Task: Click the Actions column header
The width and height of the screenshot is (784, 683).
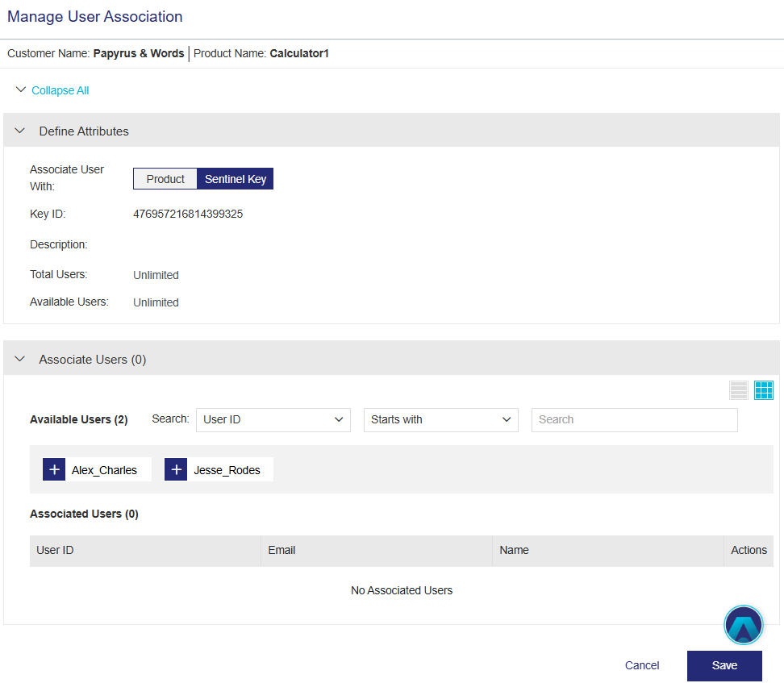Action: tap(749, 550)
